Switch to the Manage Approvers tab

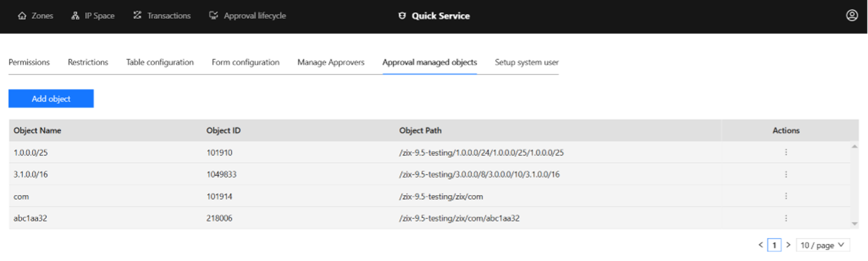point(330,62)
